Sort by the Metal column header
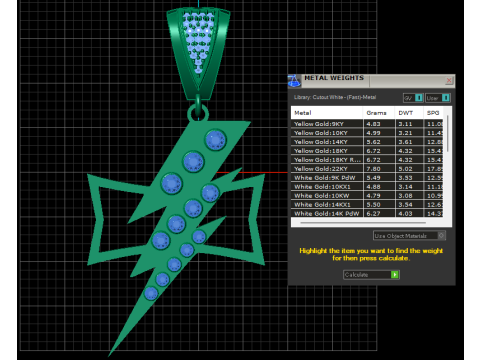Screen dimensions: 480x360 click(x=327, y=113)
